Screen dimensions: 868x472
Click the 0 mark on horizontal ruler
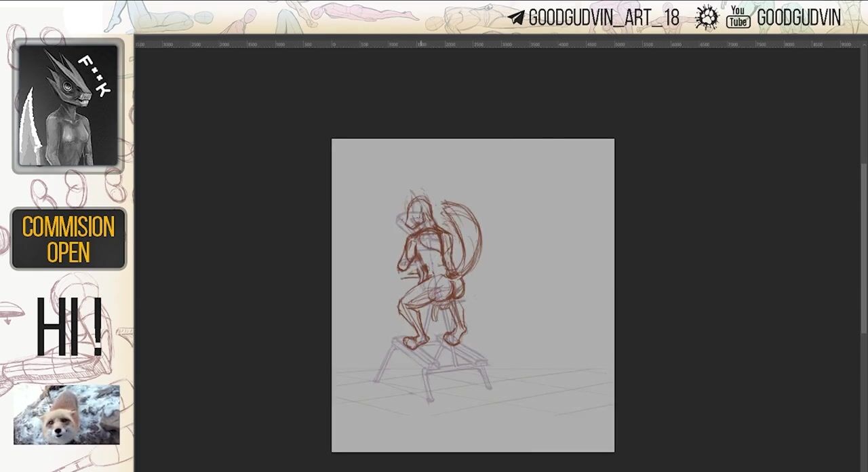(334, 44)
